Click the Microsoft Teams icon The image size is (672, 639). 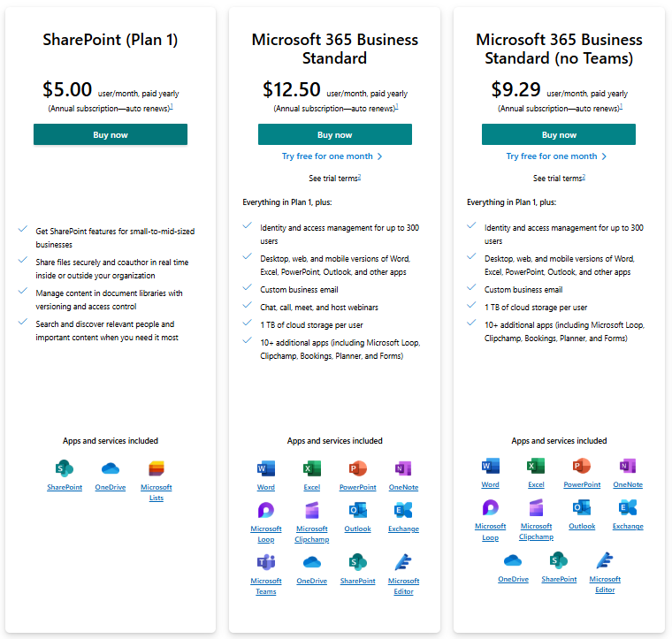click(x=266, y=562)
